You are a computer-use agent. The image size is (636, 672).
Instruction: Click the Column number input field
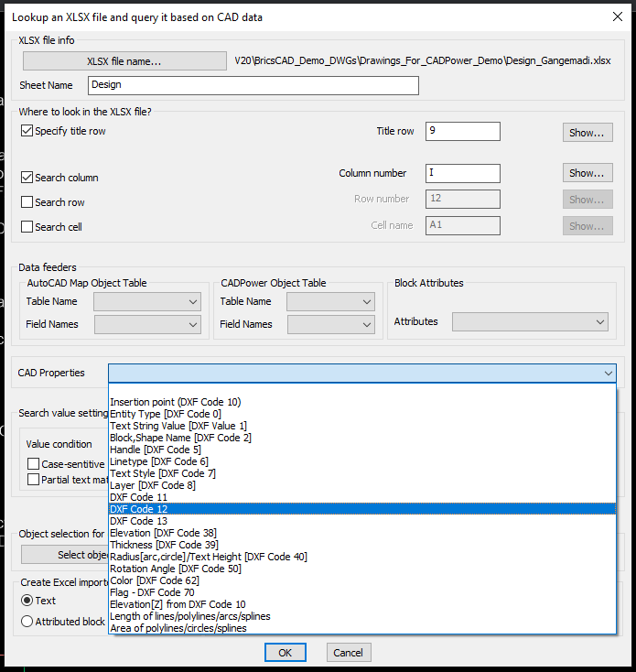pos(462,173)
